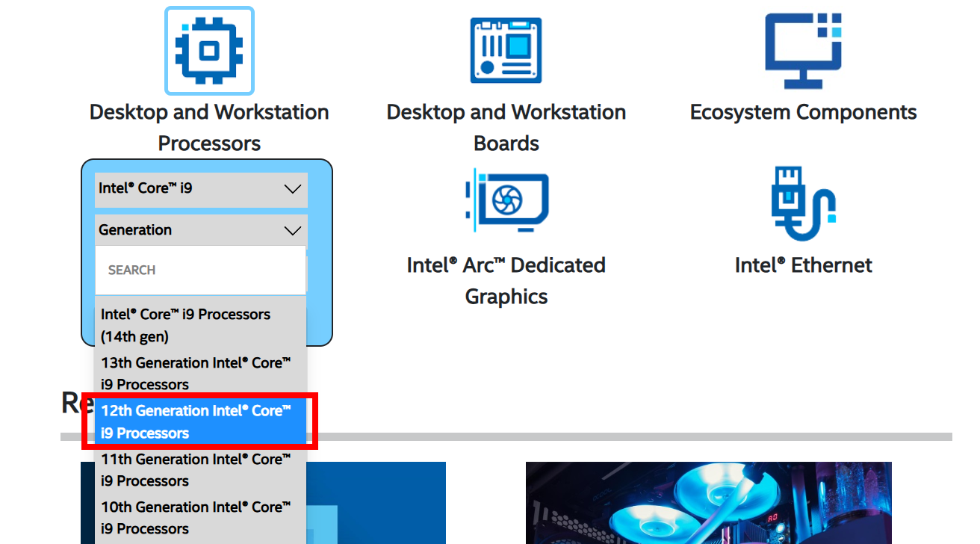
Task: Collapse the Generation dropdown
Action: [x=201, y=230]
